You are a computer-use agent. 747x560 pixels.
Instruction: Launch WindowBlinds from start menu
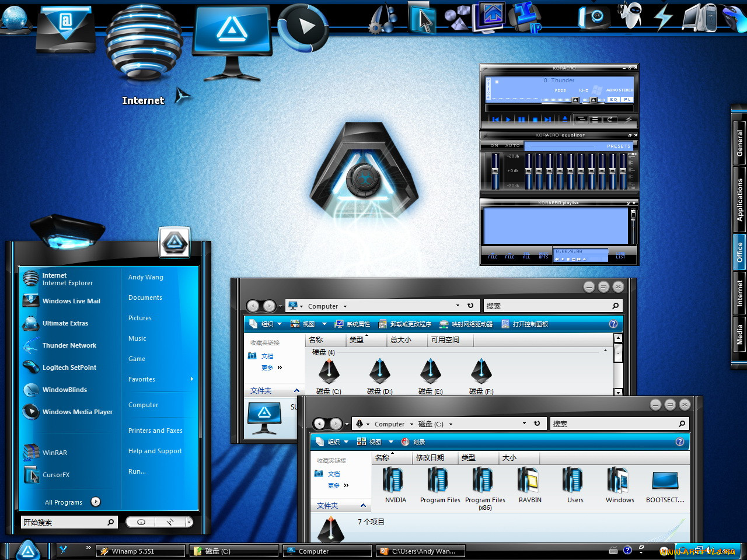64,390
